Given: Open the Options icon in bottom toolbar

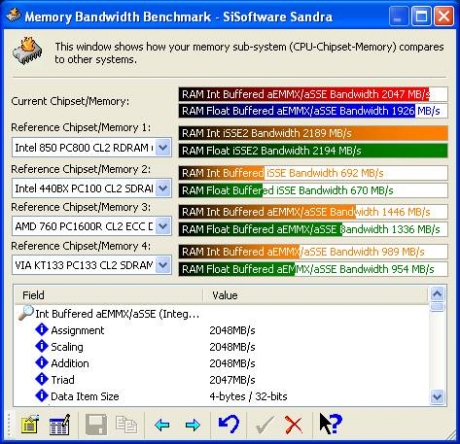Looking at the screenshot, I should (x=30, y=425).
